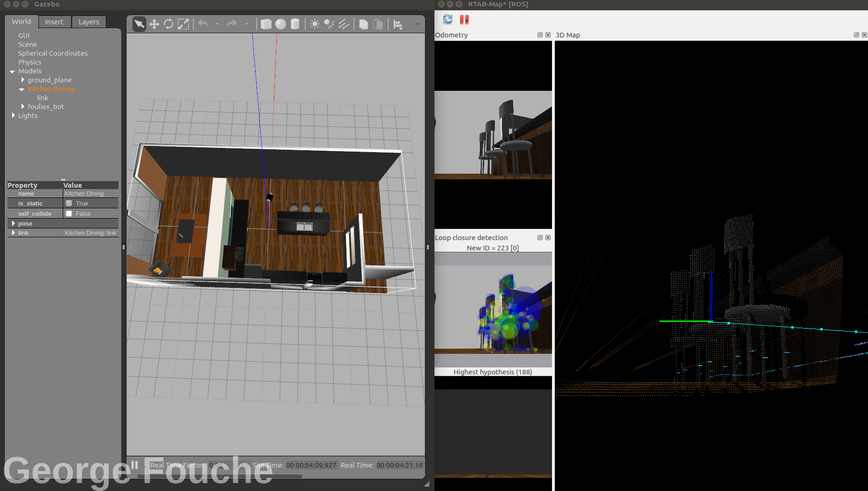Pause RTAB-Map mapping with red button

point(464,19)
